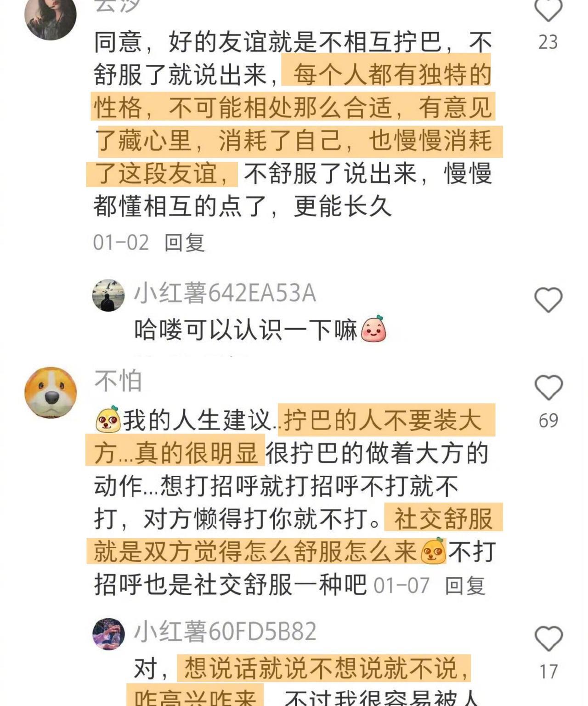Viewport: 588px width, 706px height.
Task: Reply to the 01-02 comment via 回复
Action: pyautogui.click(x=184, y=242)
